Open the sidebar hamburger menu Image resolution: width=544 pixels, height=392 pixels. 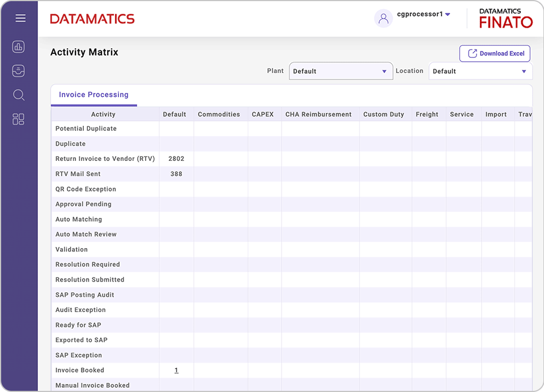click(20, 18)
